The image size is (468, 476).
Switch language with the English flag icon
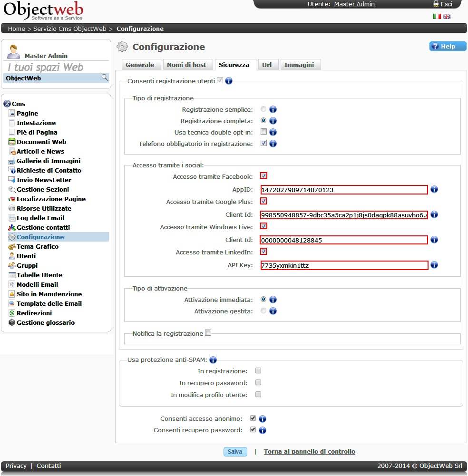(x=447, y=17)
